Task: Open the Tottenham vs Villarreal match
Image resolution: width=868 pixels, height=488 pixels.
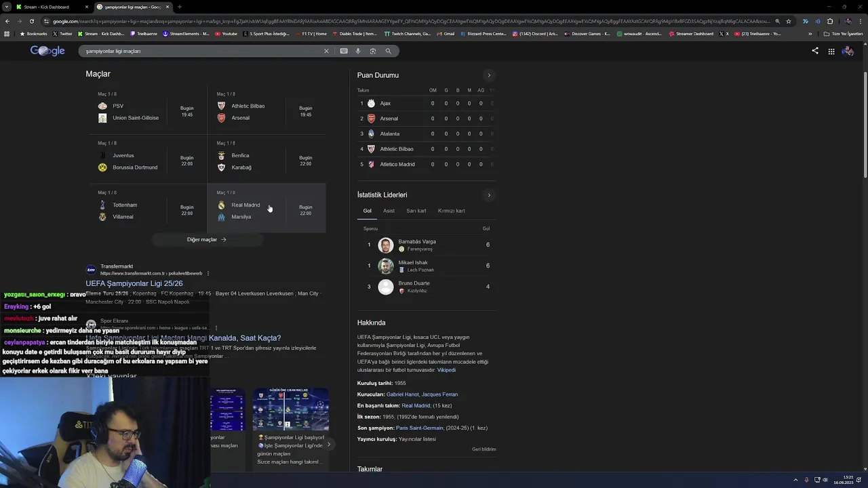Action: (147, 208)
